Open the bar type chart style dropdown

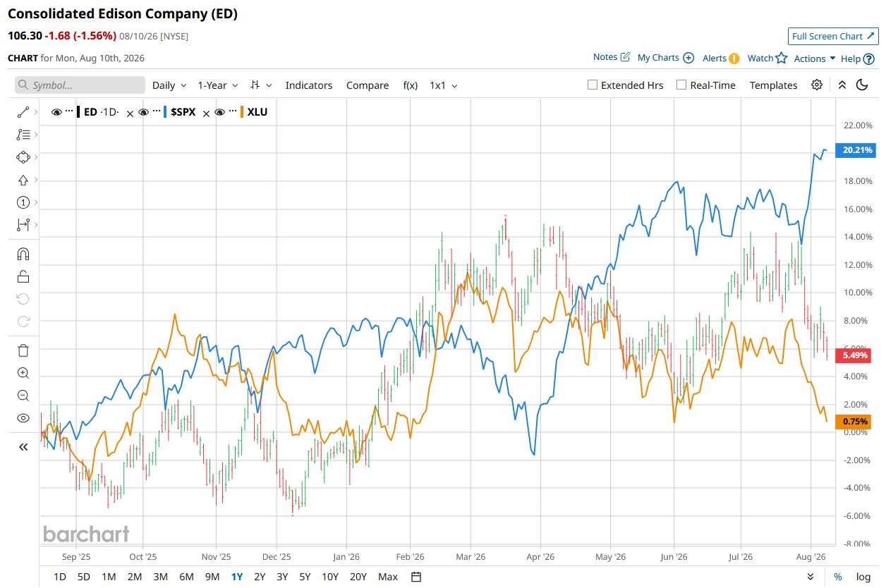click(262, 85)
